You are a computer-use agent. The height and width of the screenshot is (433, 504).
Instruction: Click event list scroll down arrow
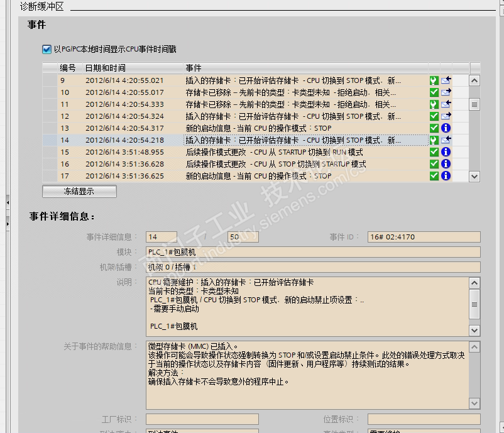pyautogui.click(x=474, y=176)
